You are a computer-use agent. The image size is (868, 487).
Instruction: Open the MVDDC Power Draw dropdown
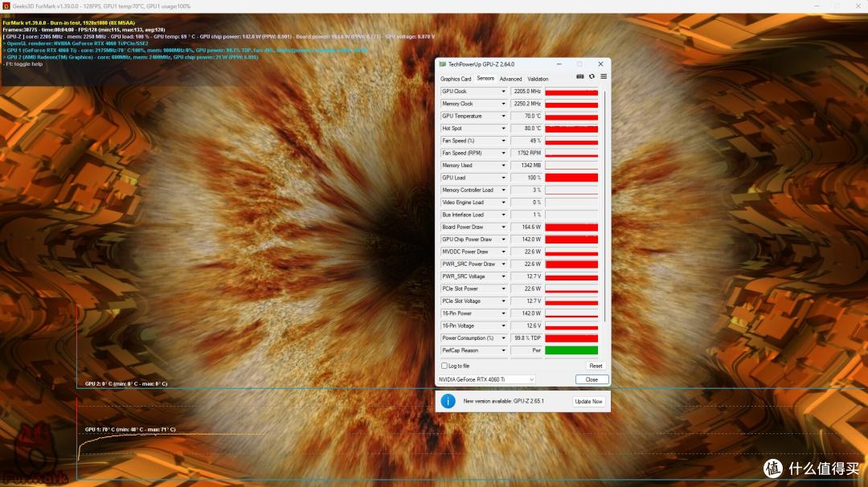pos(503,252)
